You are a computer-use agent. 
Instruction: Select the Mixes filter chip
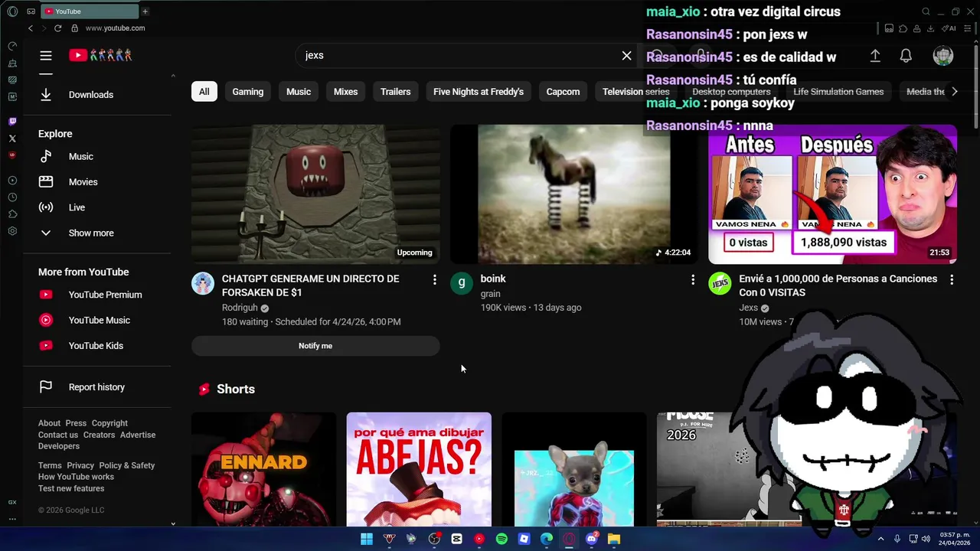click(345, 92)
